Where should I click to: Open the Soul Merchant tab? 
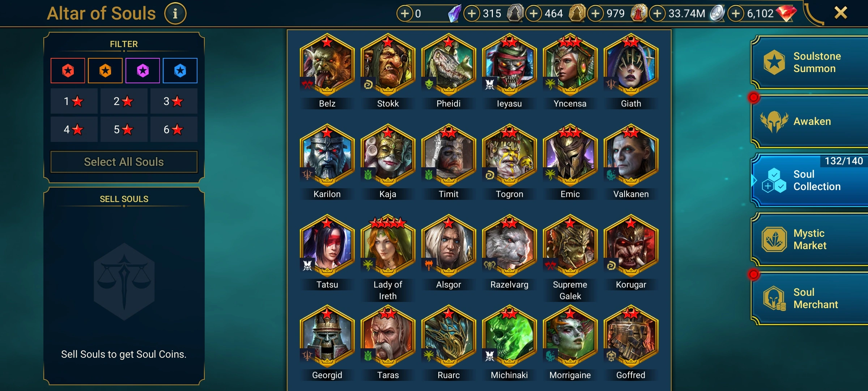[810, 298]
